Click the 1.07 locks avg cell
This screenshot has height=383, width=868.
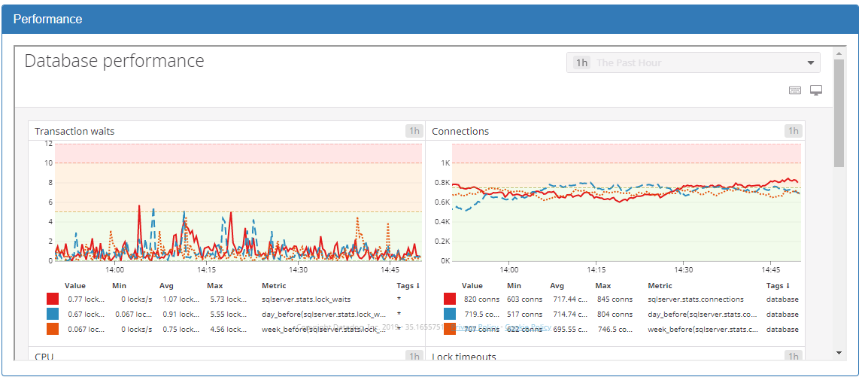(x=181, y=299)
